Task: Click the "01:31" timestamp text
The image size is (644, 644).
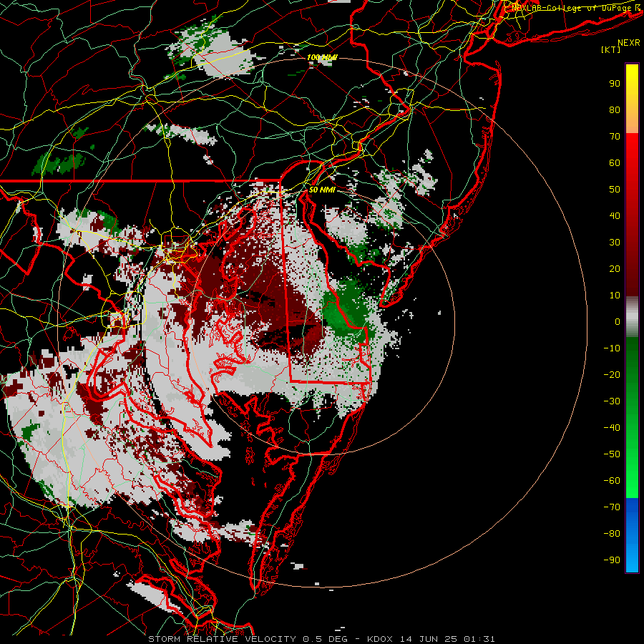Action: click(479, 639)
